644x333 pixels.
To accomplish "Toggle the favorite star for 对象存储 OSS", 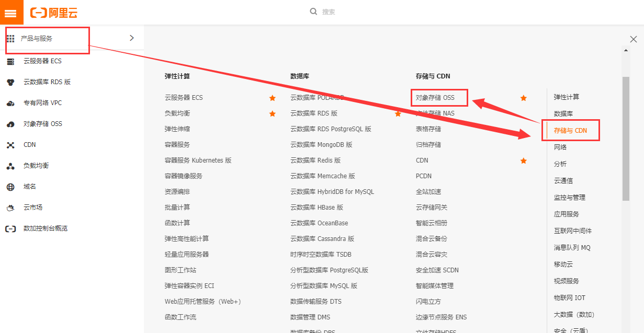I will 523,98.
